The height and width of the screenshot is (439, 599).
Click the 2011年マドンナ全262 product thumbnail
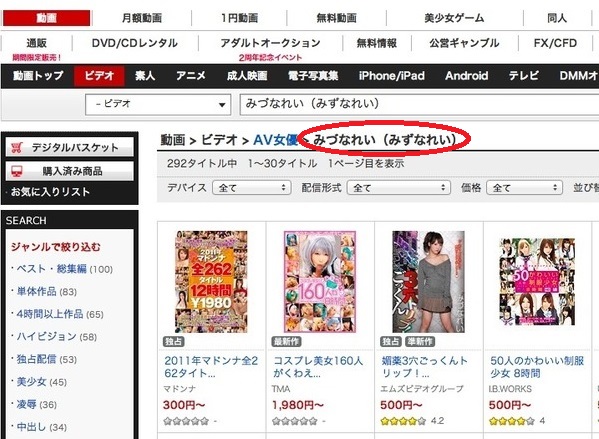coord(211,282)
